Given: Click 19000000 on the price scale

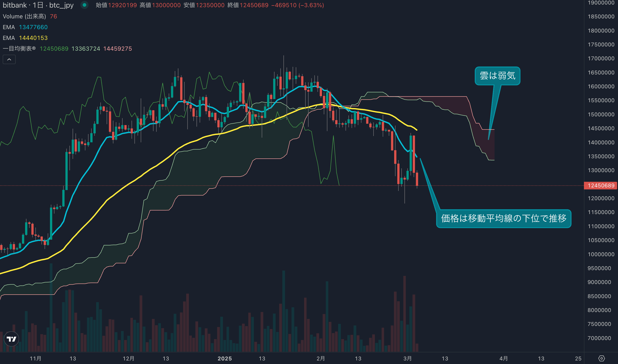Looking at the screenshot, I should point(601,3).
